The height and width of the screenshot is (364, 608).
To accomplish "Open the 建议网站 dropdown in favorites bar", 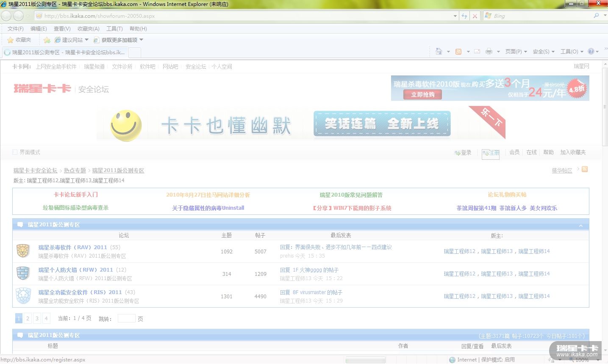I will point(87,40).
